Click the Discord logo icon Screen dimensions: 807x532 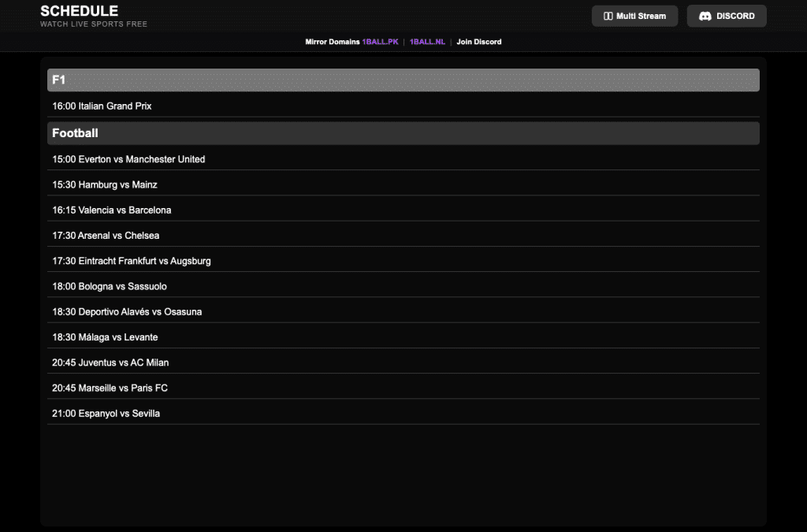pos(705,16)
